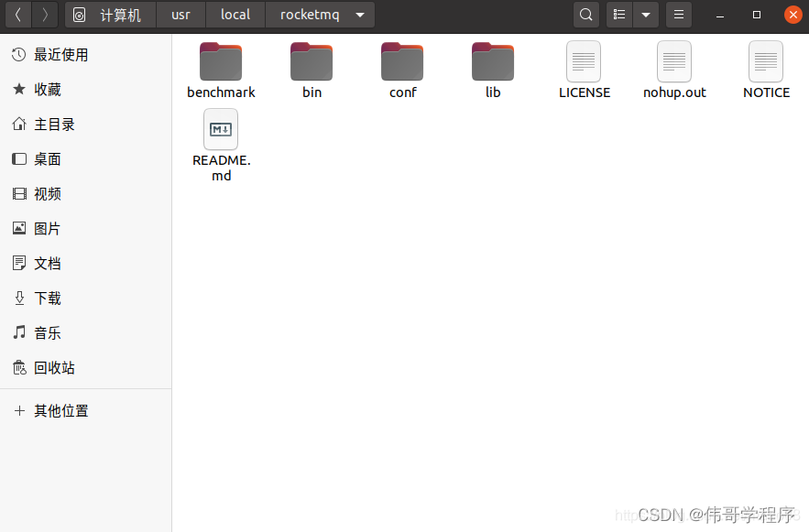Select the README.md markdown file icon
Image resolution: width=809 pixels, height=532 pixels.
point(221,129)
